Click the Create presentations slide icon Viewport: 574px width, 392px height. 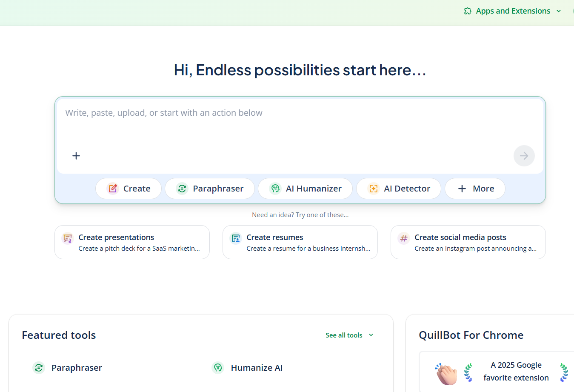(x=68, y=238)
